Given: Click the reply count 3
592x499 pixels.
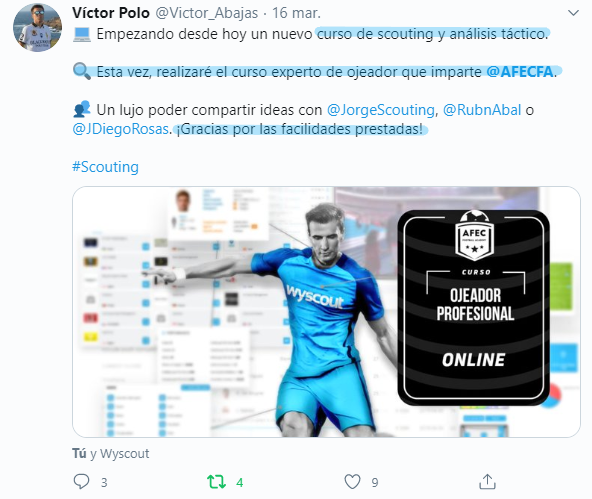Looking at the screenshot, I should pyautogui.click(x=104, y=482).
